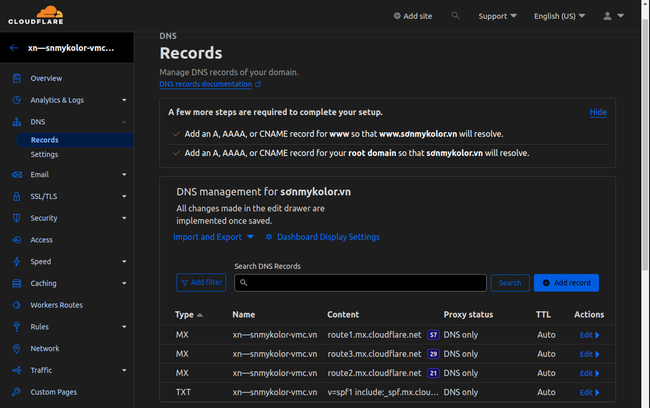The height and width of the screenshot is (408, 650).
Task: Open the English (US) language dropdown
Action: pos(559,16)
